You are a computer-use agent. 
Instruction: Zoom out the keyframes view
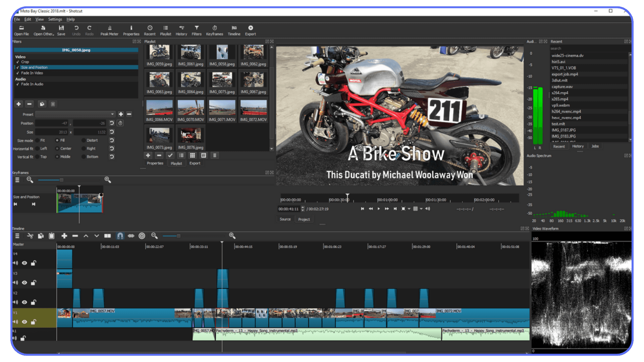[x=30, y=180]
